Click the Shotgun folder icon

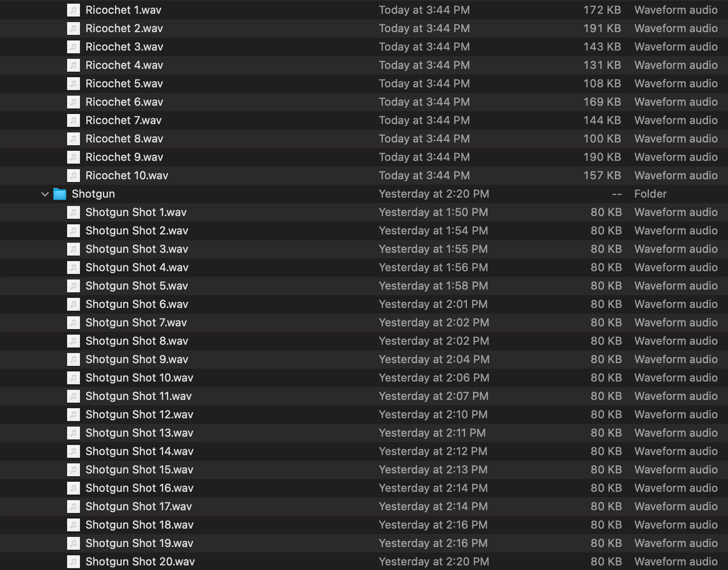[60, 194]
